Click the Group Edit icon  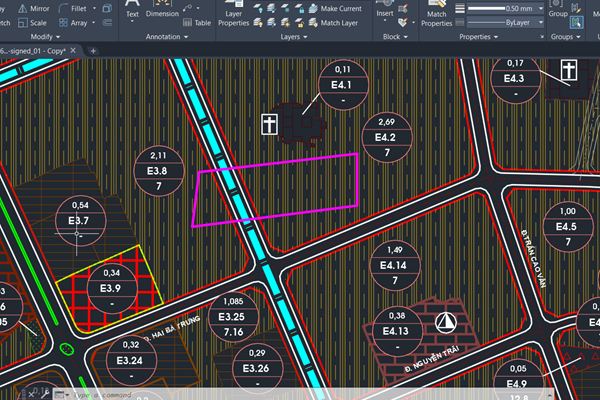click(x=576, y=8)
